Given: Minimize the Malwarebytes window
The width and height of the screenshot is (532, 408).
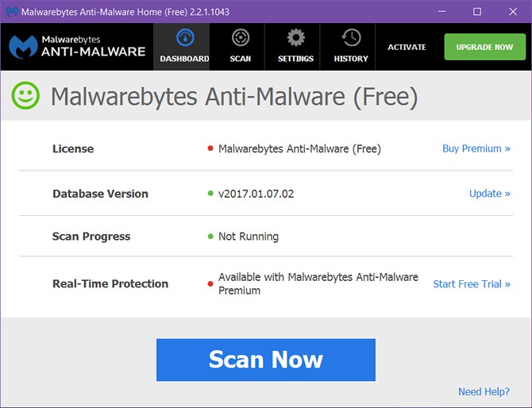Looking at the screenshot, I should [441, 12].
